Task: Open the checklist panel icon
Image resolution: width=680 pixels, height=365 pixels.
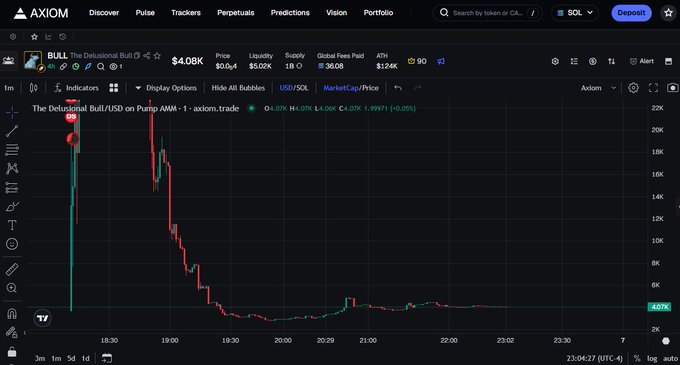Action: point(574,61)
